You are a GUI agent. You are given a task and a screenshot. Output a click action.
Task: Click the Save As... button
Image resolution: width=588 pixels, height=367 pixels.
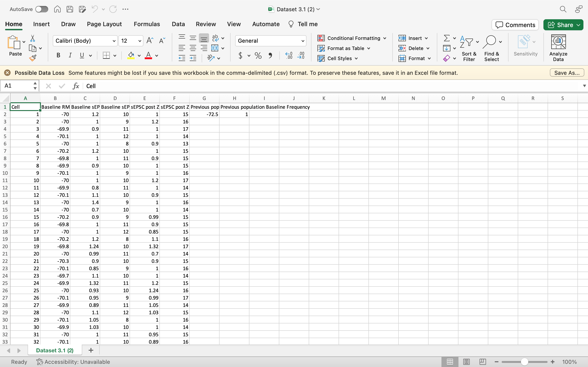567,73
